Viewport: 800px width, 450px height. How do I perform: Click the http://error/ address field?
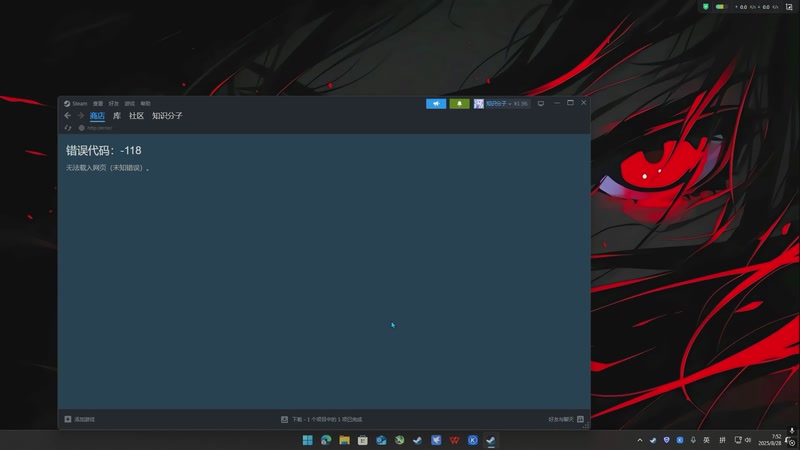[x=99, y=128]
